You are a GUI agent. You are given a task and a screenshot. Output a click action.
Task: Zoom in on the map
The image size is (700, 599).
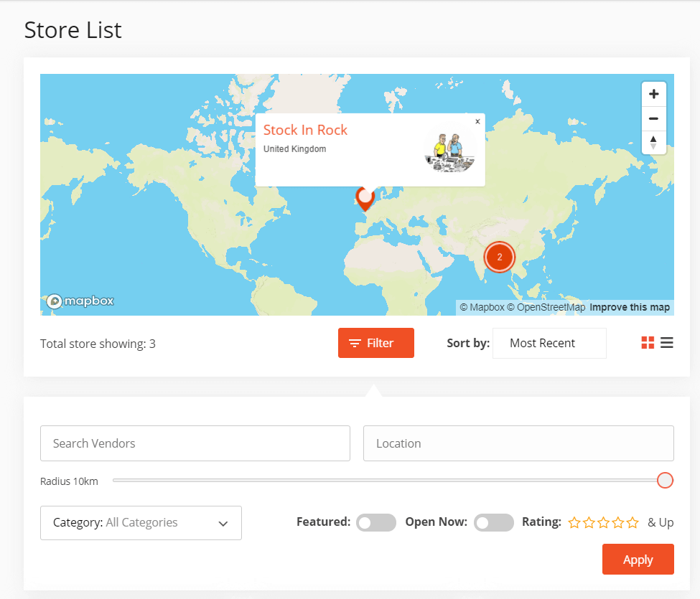click(653, 94)
